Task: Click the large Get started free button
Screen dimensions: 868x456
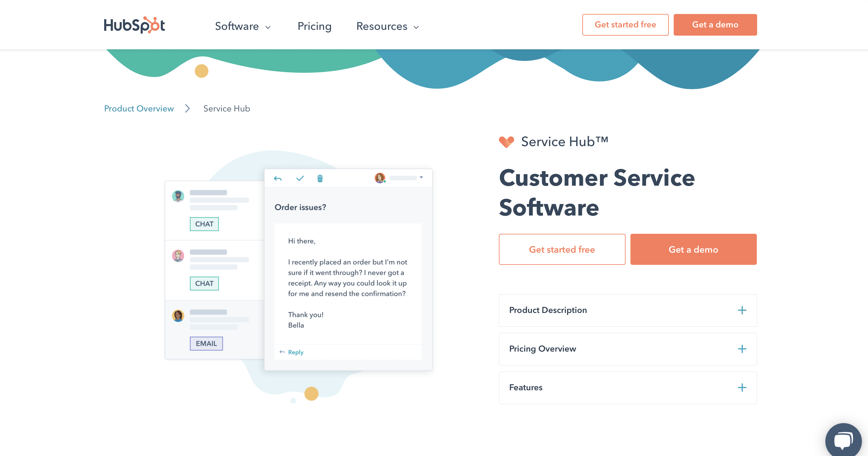Action: click(x=562, y=249)
